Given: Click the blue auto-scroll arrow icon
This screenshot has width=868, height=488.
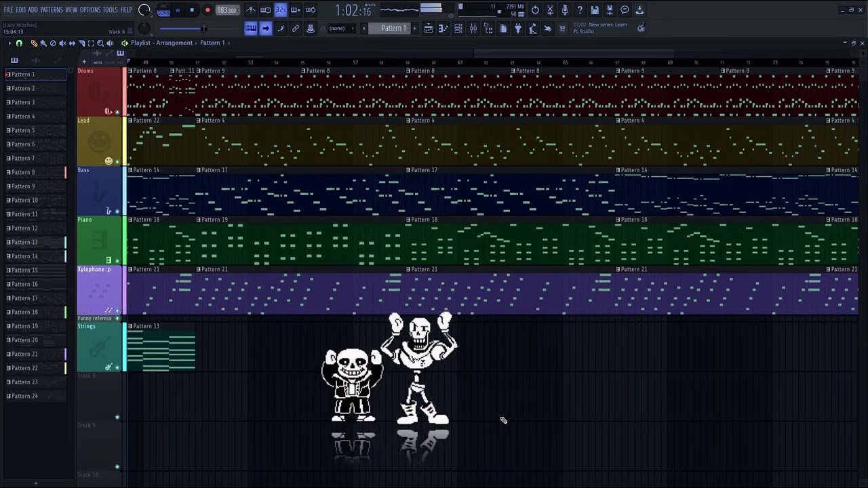Looking at the screenshot, I should [x=265, y=28].
